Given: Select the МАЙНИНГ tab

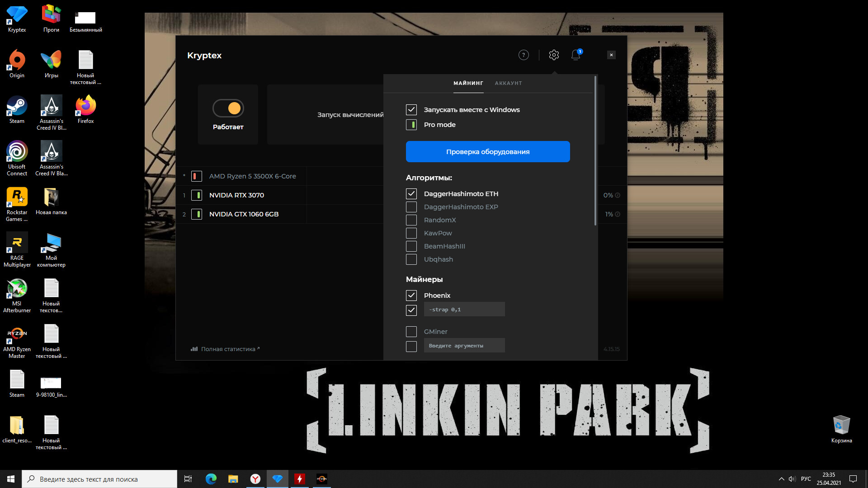Looking at the screenshot, I should (468, 83).
